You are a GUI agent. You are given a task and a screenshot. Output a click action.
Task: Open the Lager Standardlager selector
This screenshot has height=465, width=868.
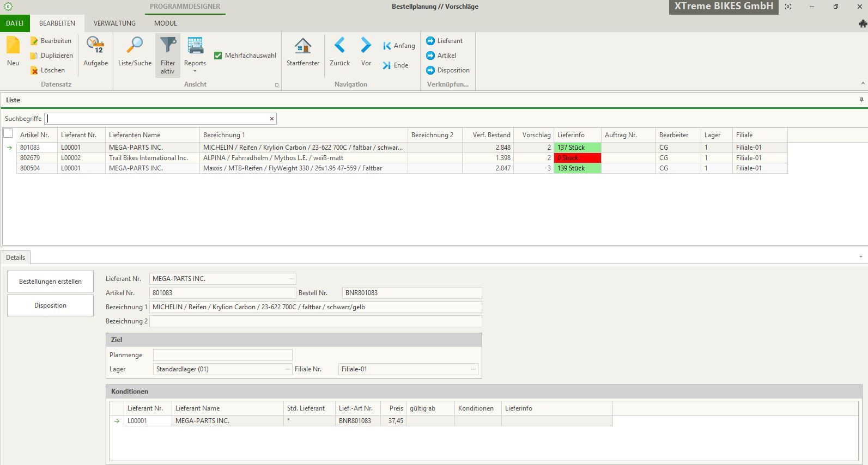pyautogui.click(x=288, y=369)
